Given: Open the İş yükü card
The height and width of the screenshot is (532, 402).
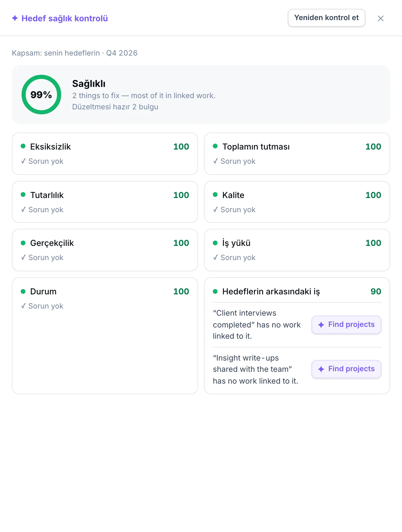Looking at the screenshot, I should tap(297, 250).
